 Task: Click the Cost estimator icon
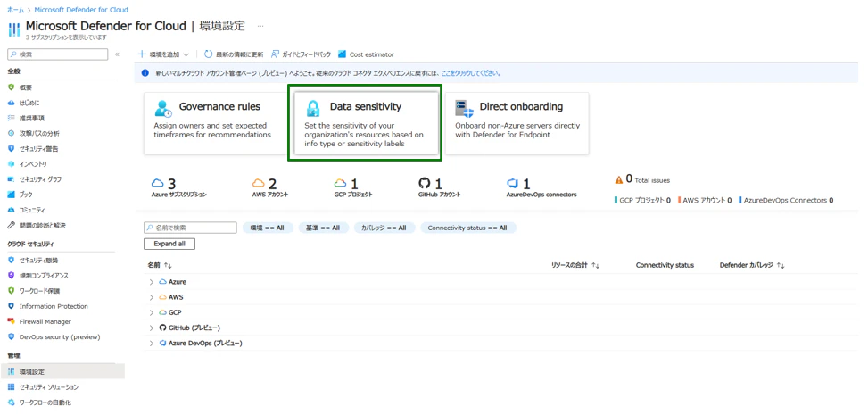tap(342, 54)
